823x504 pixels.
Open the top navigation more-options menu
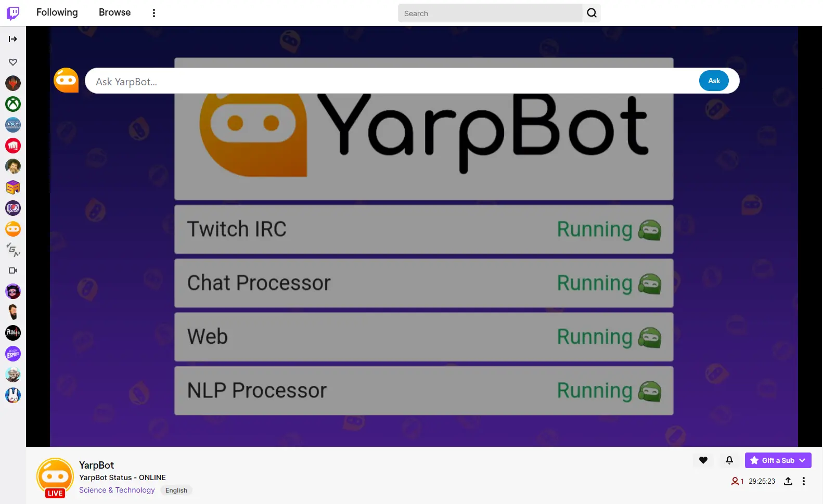[153, 13]
